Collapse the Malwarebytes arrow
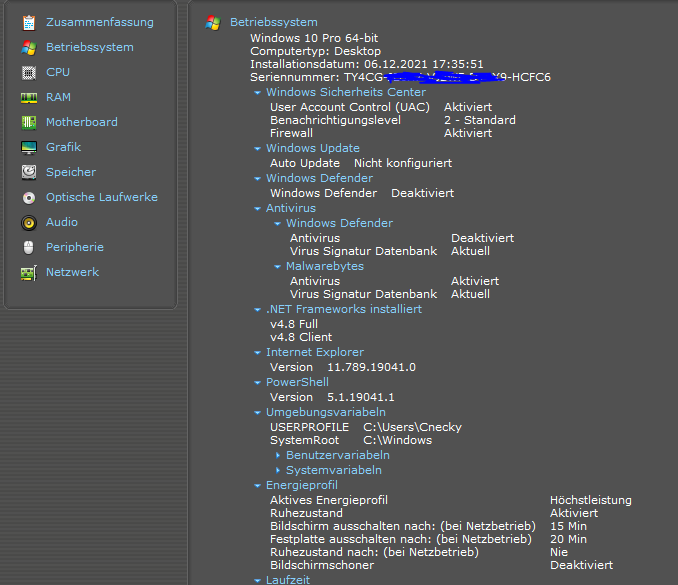Image resolution: width=678 pixels, height=585 pixels. pyautogui.click(x=278, y=266)
